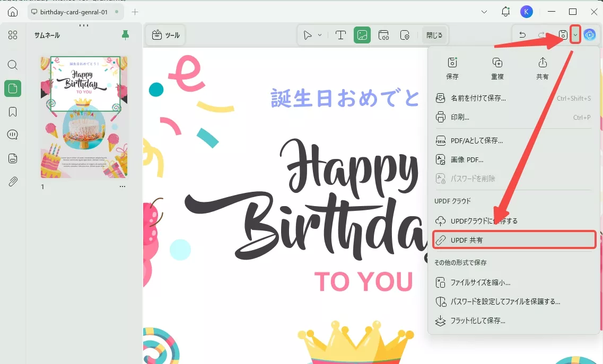Toggle the green Image editing tool
Screen dimensions: 603x364
362,35
